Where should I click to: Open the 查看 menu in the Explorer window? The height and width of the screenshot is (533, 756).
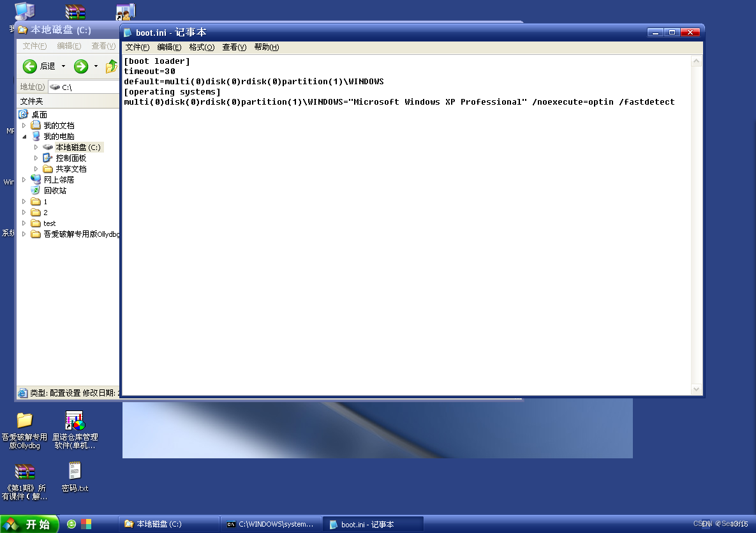[x=104, y=45]
